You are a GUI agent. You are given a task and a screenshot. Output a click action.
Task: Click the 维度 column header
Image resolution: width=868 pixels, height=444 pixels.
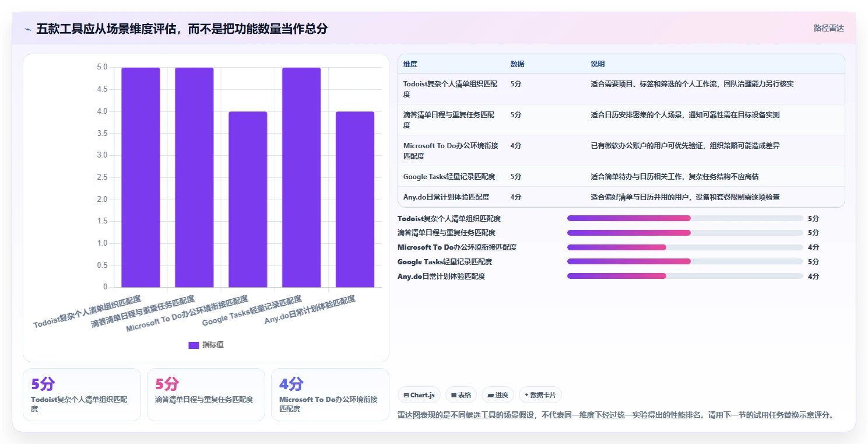pos(410,64)
